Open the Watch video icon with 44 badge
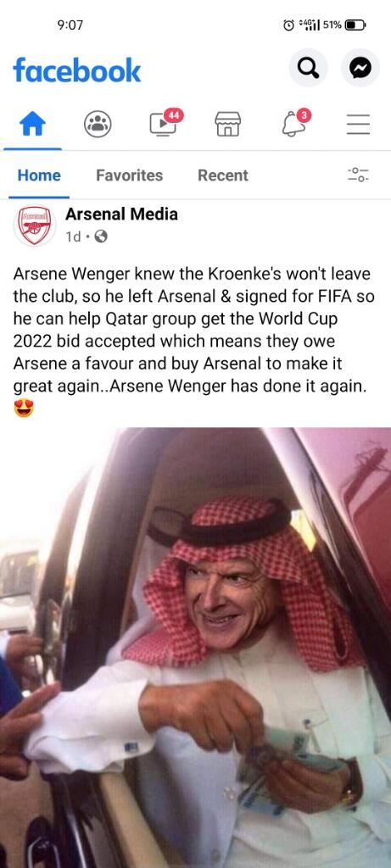391x868 pixels. [x=165, y=122]
